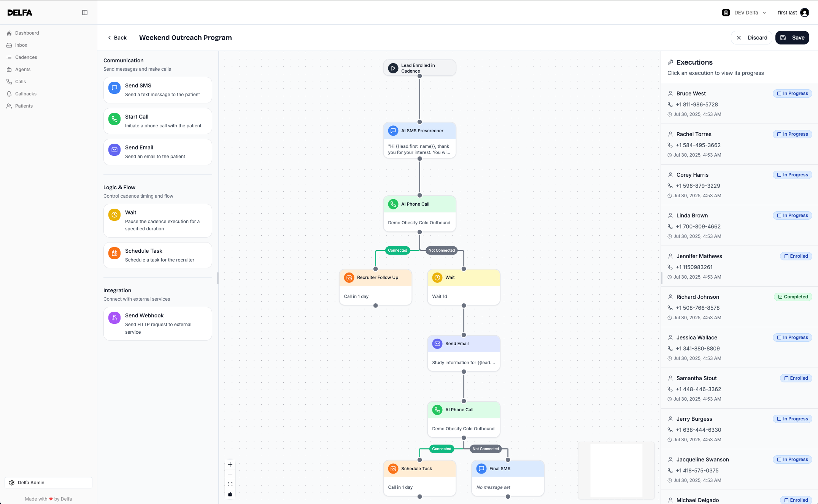Toggle the canvas lock interactivity icon
The height and width of the screenshot is (504, 818).
[230, 494]
